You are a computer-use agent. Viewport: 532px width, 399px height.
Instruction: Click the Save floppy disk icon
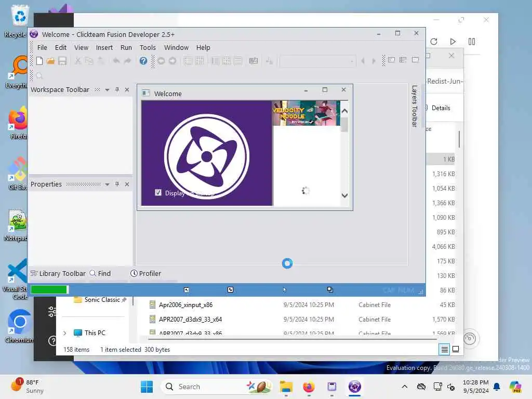[62, 61]
